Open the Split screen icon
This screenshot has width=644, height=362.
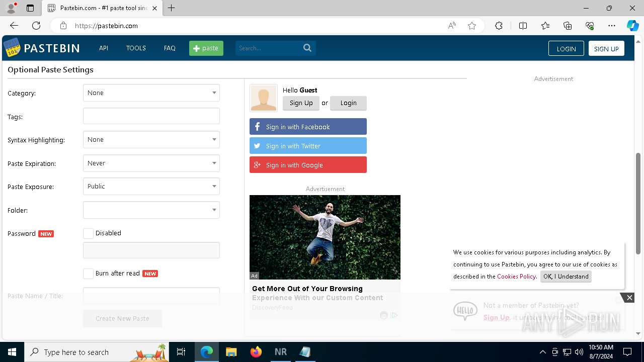(523, 26)
